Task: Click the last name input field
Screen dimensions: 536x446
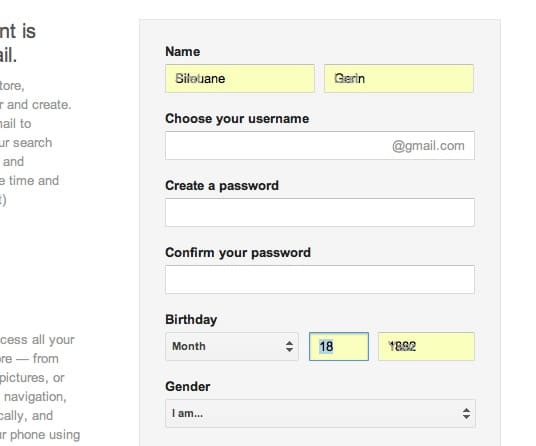Action: tap(399, 78)
